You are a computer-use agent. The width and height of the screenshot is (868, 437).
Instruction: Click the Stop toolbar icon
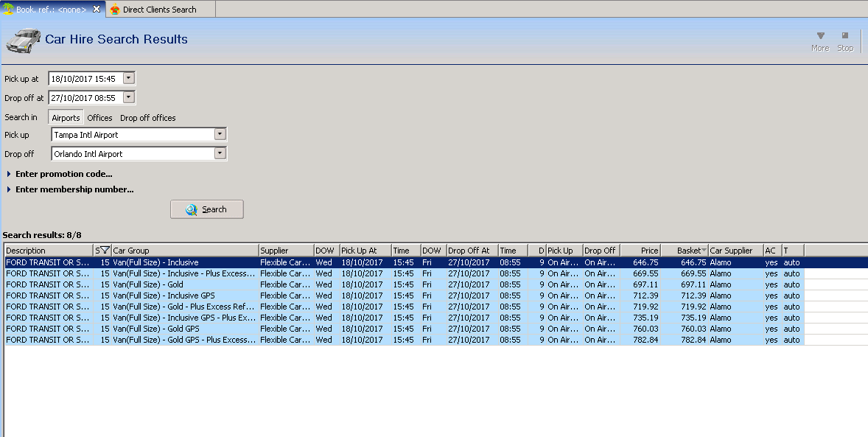(844, 35)
